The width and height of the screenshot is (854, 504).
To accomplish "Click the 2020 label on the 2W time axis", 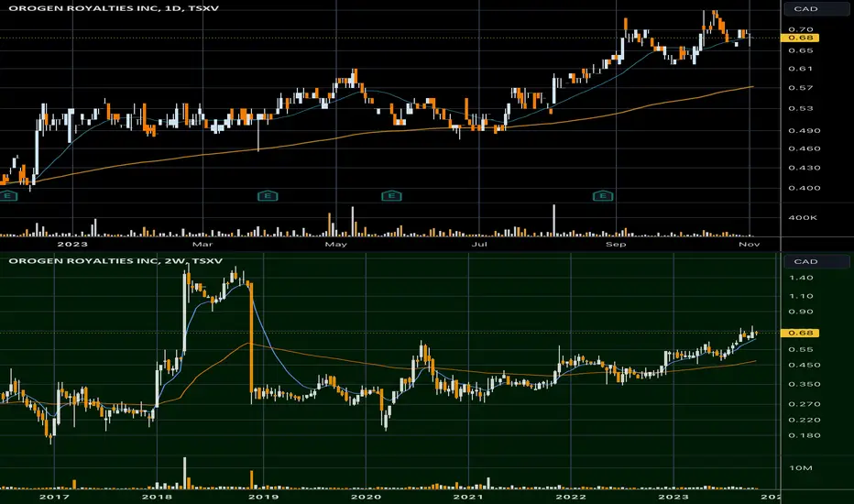I will tap(366, 497).
